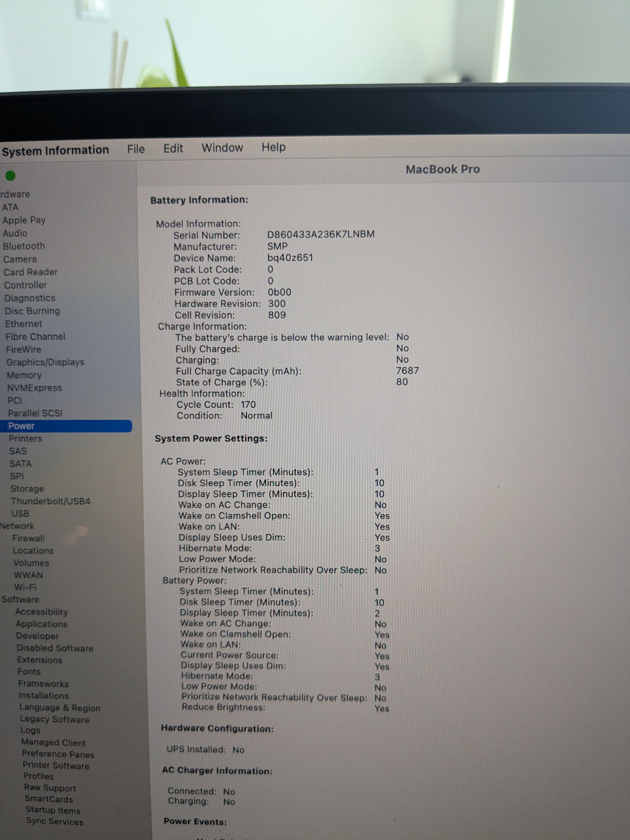Select SATA in the sidebar

21,464
